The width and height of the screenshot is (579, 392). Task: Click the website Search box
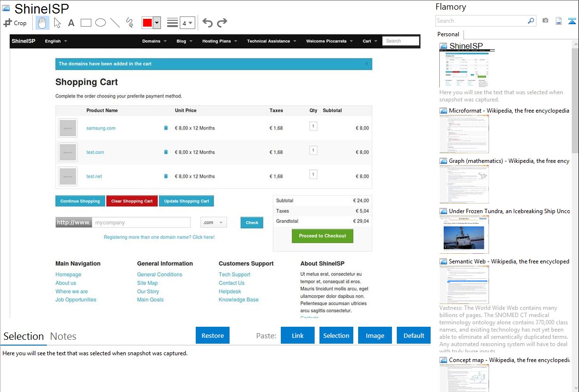point(401,41)
